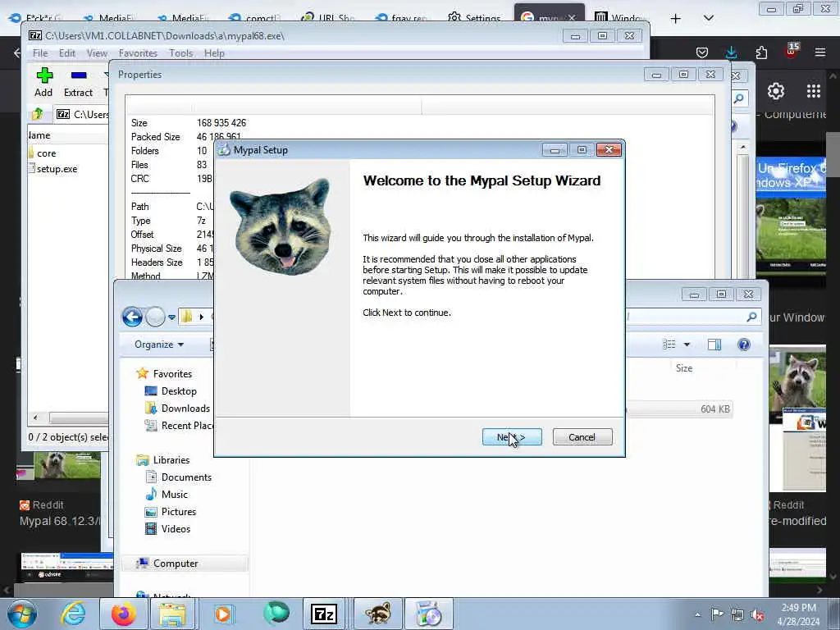Switch to Mypal raccoon taskbar button
Image resolution: width=840 pixels, height=630 pixels.
(x=377, y=614)
